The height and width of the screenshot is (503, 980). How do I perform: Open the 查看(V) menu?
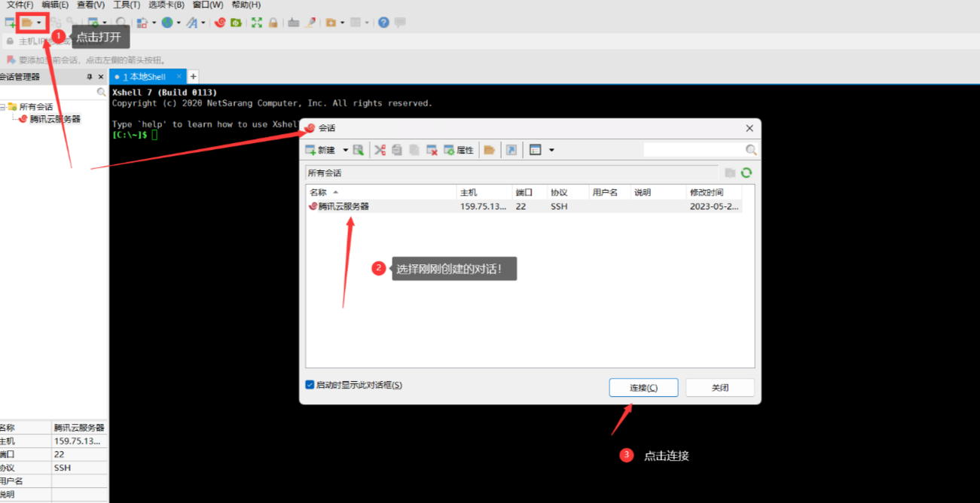pyautogui.click(x=90, y=5)
